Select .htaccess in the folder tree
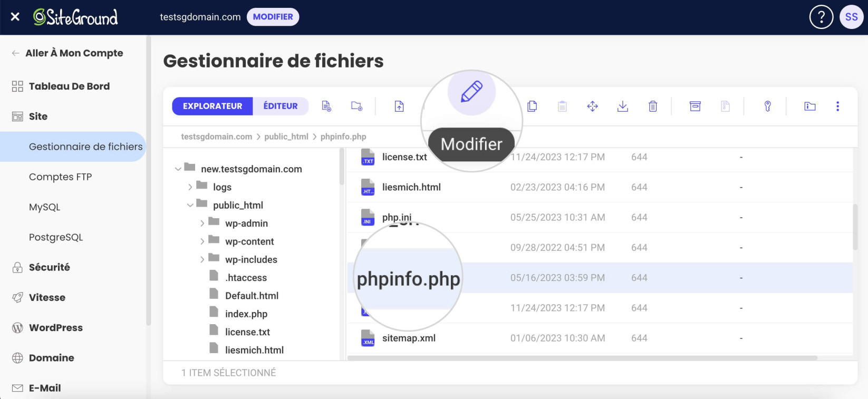Image resolution: width=868 pixels, height=399 pixels. pyautogui.click(x=246, y=278)
